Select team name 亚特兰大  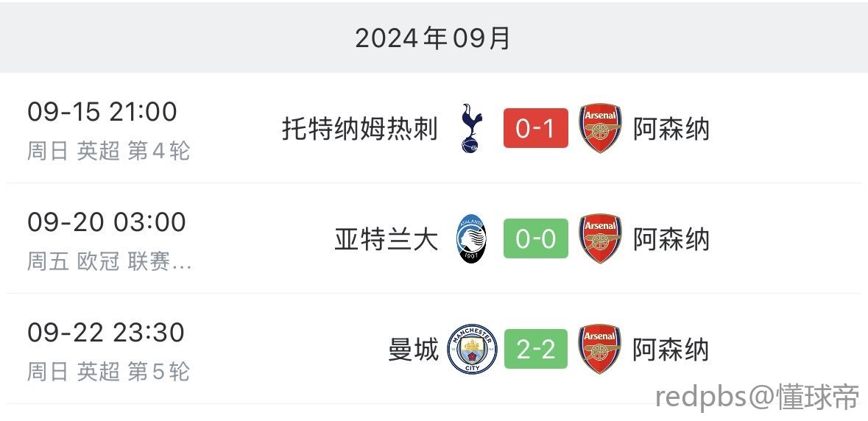387,239
